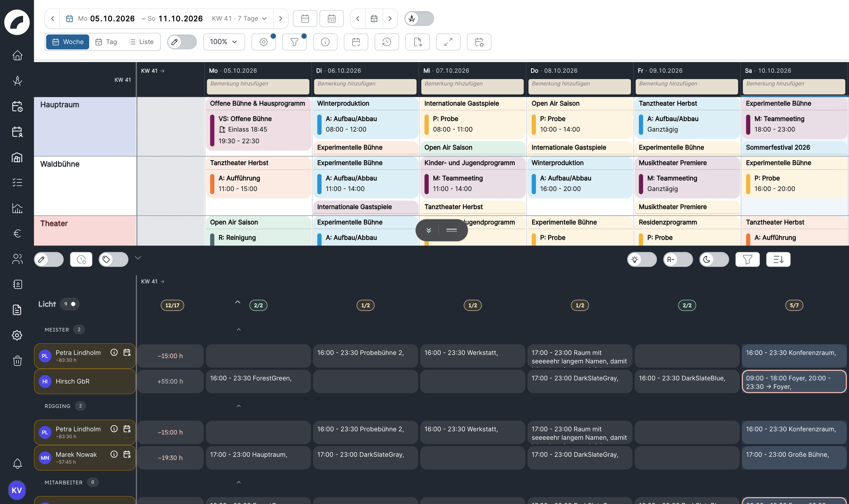849x504 pixels.
Task: Collapse the Rigging group chevron
Action: coord(239,406)
